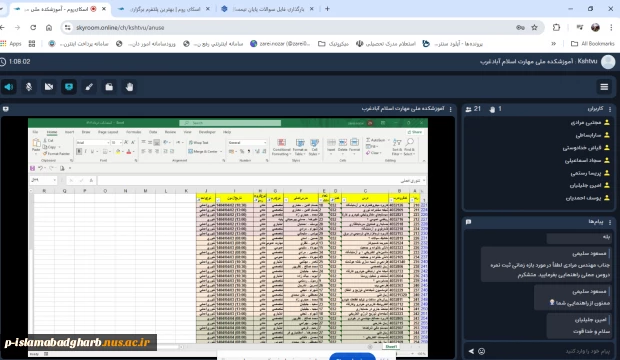Raise hand with the hand icon
Image resolution: width=620 pixels, height=360 pixels.
[x=129, y=87]
